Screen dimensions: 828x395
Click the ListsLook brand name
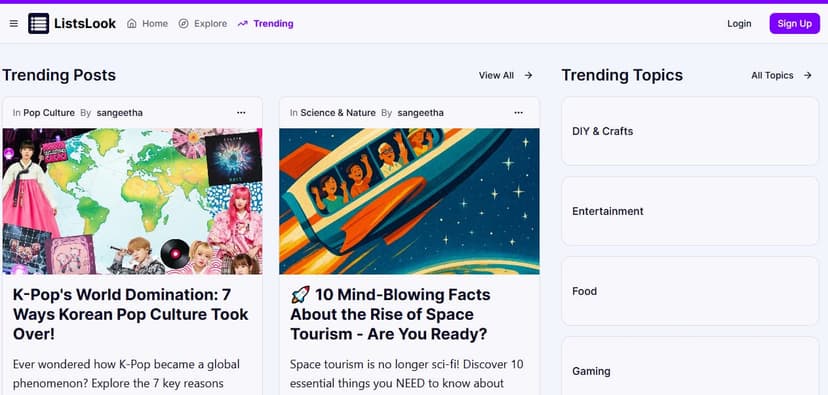click(x=85, y=24)
